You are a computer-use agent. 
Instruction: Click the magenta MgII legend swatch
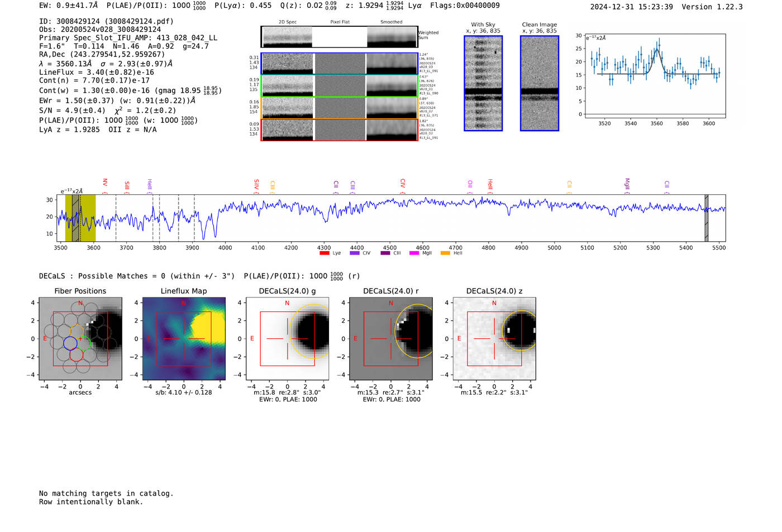coord(414,253)
